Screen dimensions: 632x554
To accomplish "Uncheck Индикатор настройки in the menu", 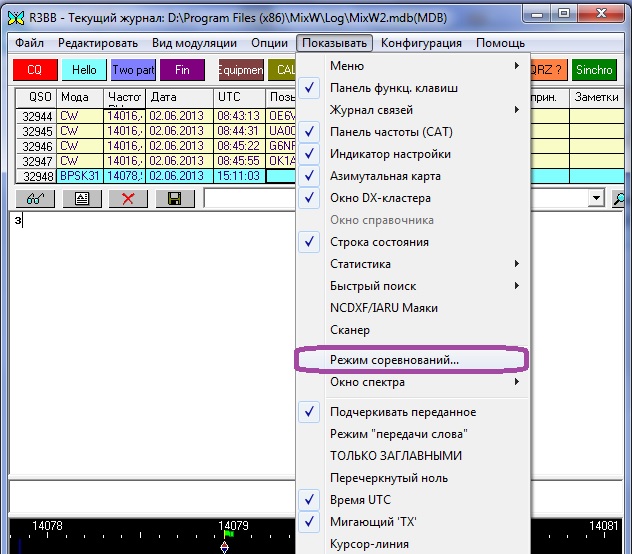I will pyautogui.click(x=390, y=154).
